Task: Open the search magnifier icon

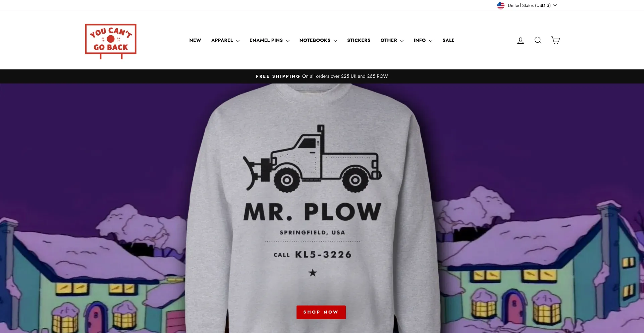Action: (538, 40)
